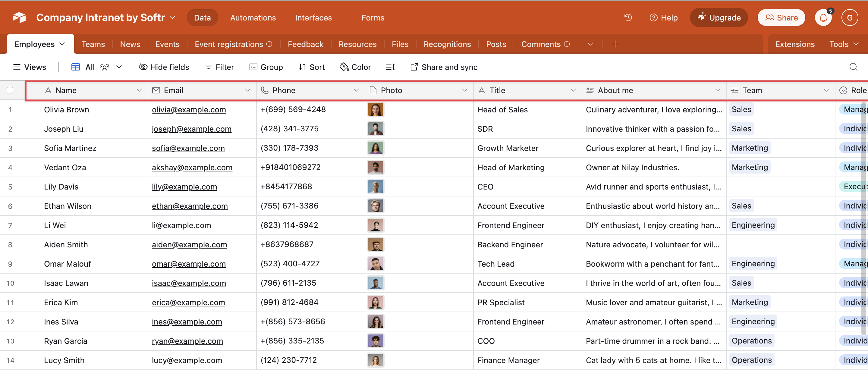Click the Upgrade button
Viewport: 868px width, 370px height.
pos(719,17)
